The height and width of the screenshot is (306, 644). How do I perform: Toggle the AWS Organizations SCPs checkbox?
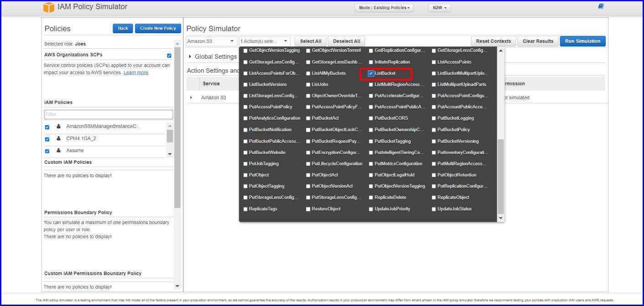click(x=169, y=56)
